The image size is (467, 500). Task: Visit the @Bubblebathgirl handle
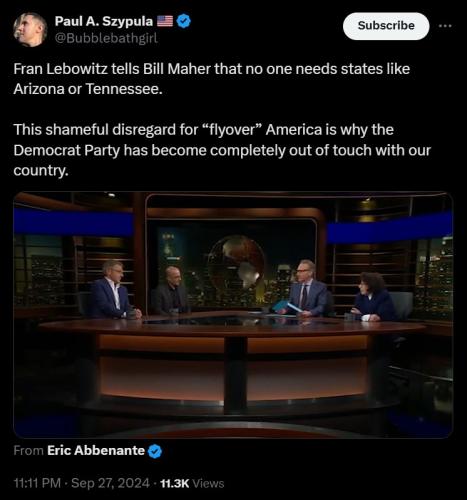click(106, 38)
